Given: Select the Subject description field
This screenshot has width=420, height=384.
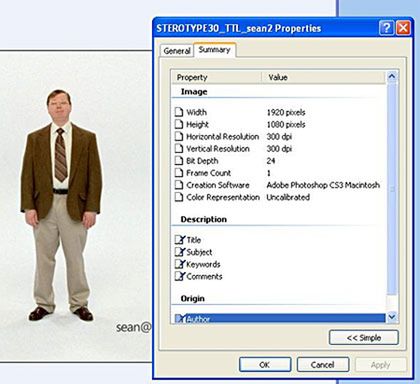Looking at the screenshot, I should pyautogui.click(x=279, y=252).
